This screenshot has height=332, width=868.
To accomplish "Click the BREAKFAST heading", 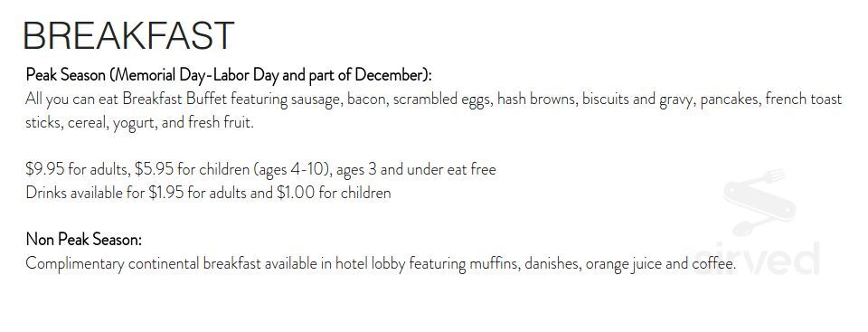I will point(128,36).
